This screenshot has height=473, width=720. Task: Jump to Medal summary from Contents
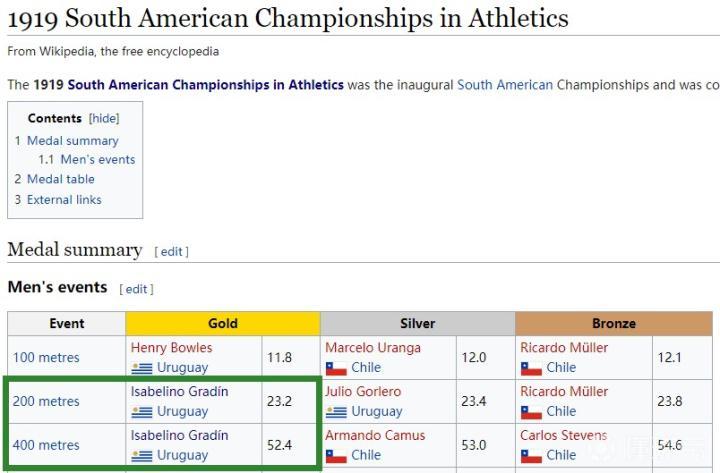pyautogui.click(x=72, y=141)
